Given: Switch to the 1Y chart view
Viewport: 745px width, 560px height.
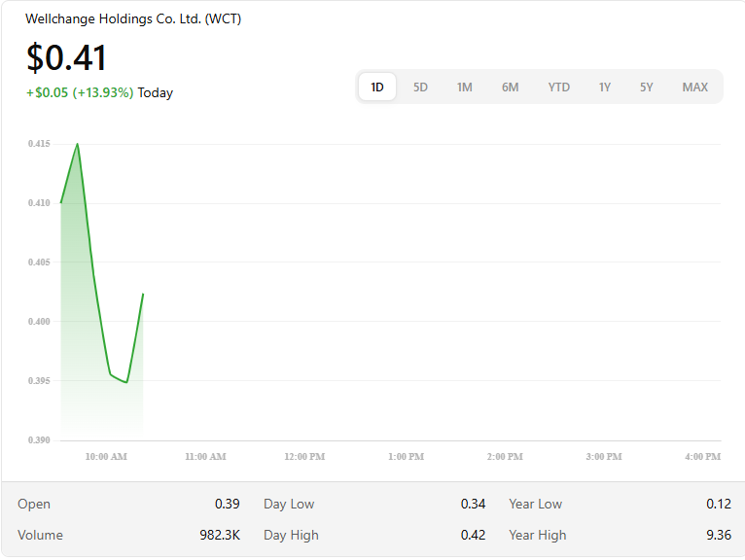Looking at the screenshot, I should point(604,87).
